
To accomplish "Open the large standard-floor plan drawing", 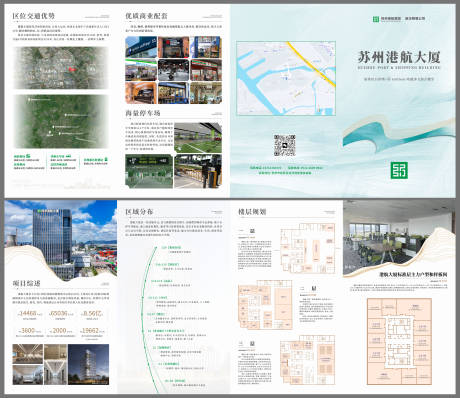I will 399,341.
